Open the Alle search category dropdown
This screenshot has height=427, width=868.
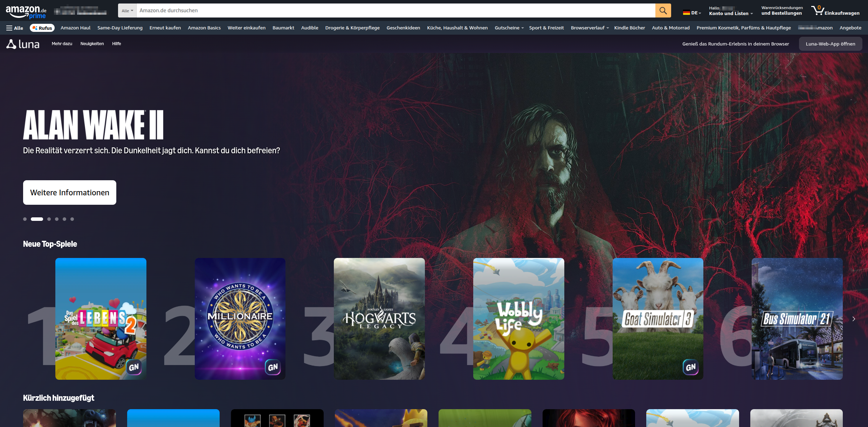coord(127,11)
